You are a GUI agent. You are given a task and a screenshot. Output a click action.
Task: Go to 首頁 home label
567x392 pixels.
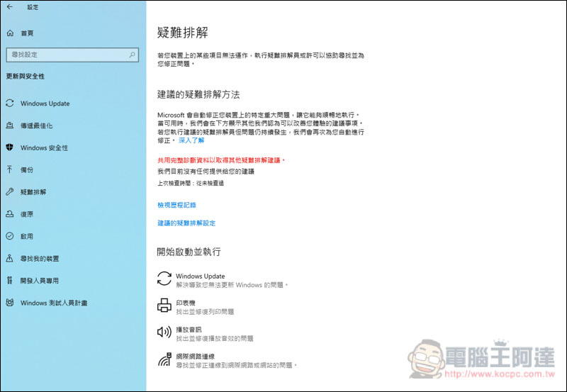pos(27,33)
